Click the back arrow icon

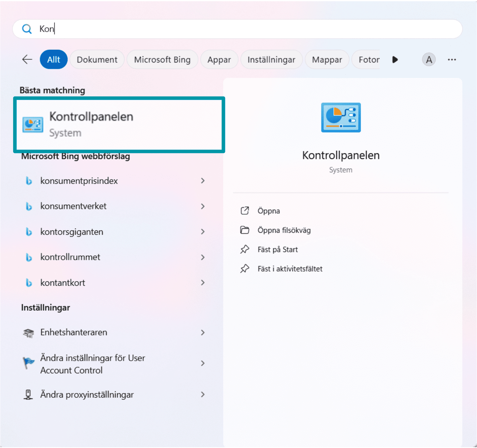pyautogui.click(x=27, y=60)
